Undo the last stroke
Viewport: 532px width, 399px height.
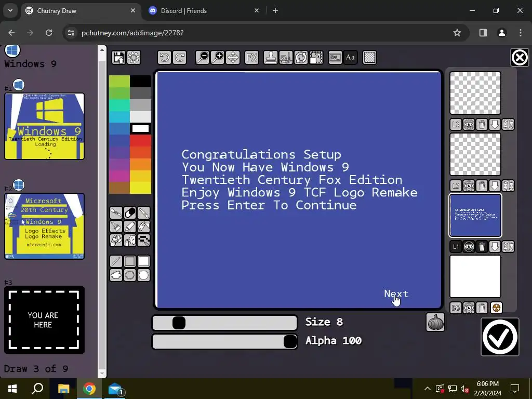(165, 57)
